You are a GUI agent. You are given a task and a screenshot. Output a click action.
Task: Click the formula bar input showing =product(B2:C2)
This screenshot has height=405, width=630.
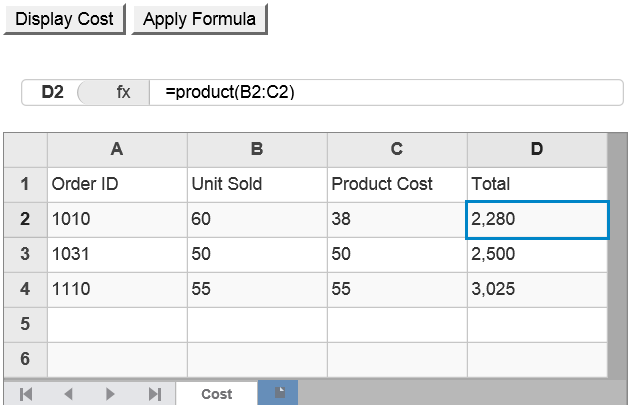(385, 92)
